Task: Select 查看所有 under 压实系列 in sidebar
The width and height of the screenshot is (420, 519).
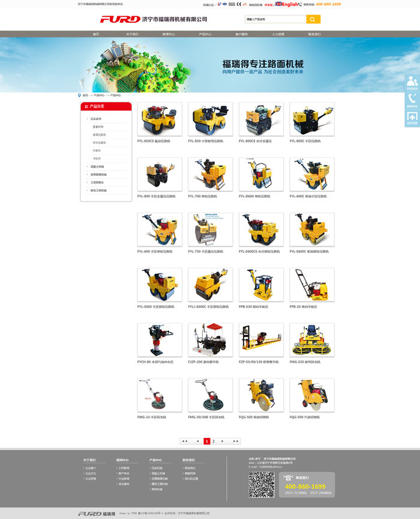Action: click(98, 127)
